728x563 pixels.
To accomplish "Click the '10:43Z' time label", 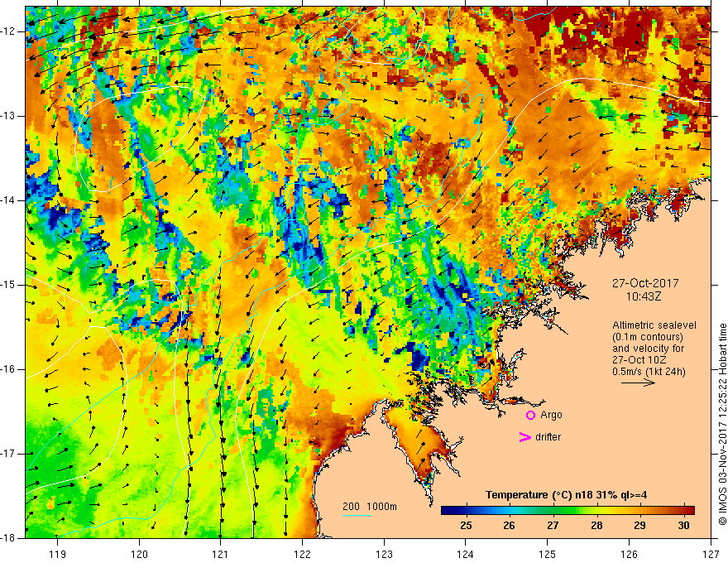I will coord(643,296).
